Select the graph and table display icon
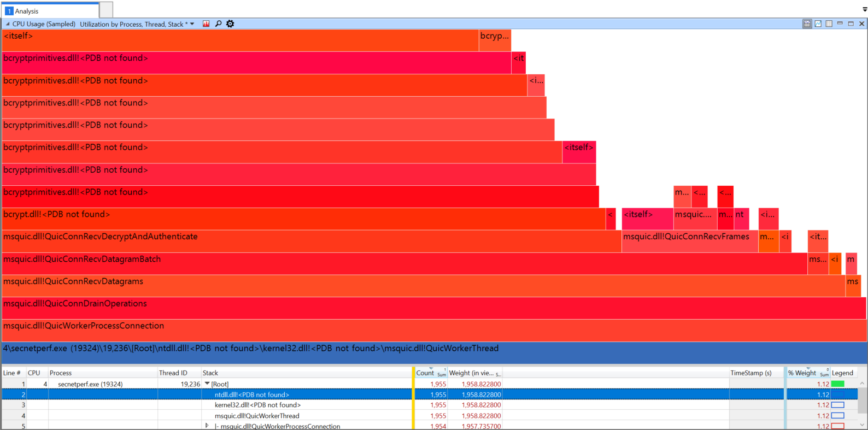The width and height of the screenshot is (868, 430). 807,23
